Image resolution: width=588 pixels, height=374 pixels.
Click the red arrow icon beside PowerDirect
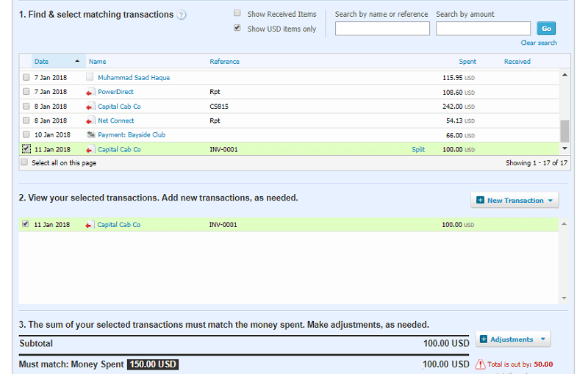[x=90, y=92]
